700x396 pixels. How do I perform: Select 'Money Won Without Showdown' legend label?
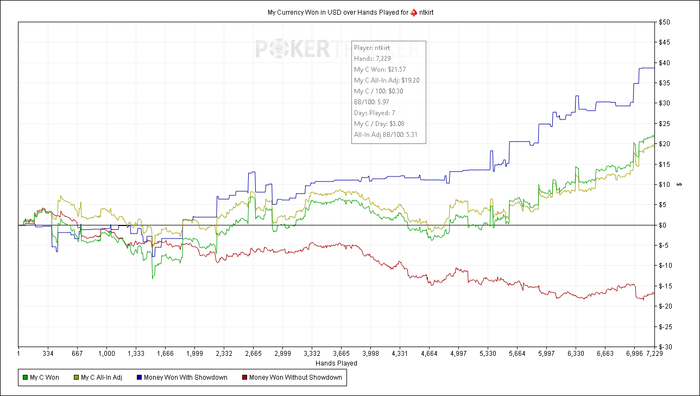[x=296, y=378]
